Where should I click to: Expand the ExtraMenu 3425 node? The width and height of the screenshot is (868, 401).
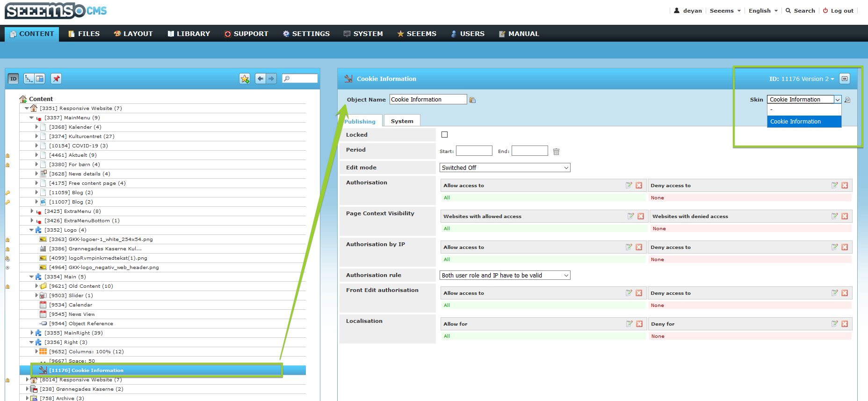[32, 211]
